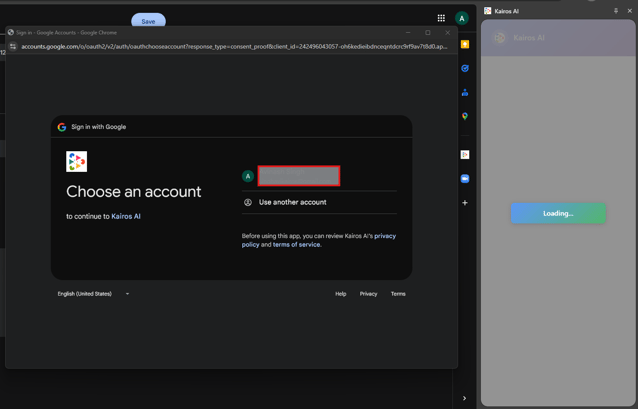Click the Terms footer link

[x=398, y=294]
